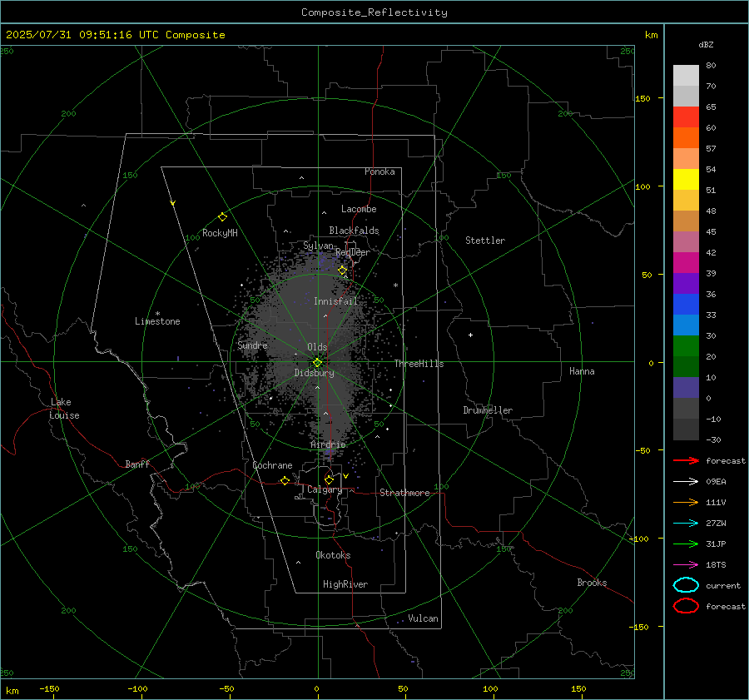Click the Sundre city label
This screenshot has height=700, width=749.
(252, 345)
